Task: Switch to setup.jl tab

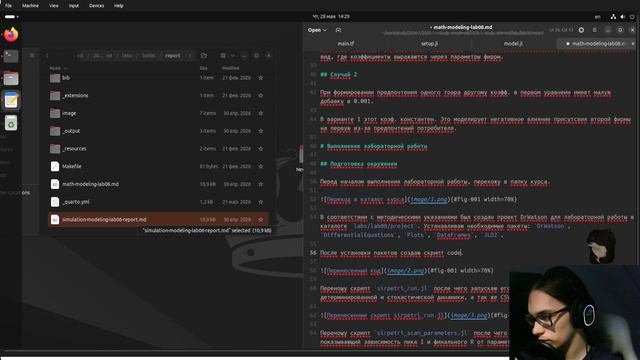Action: (429, 43)
